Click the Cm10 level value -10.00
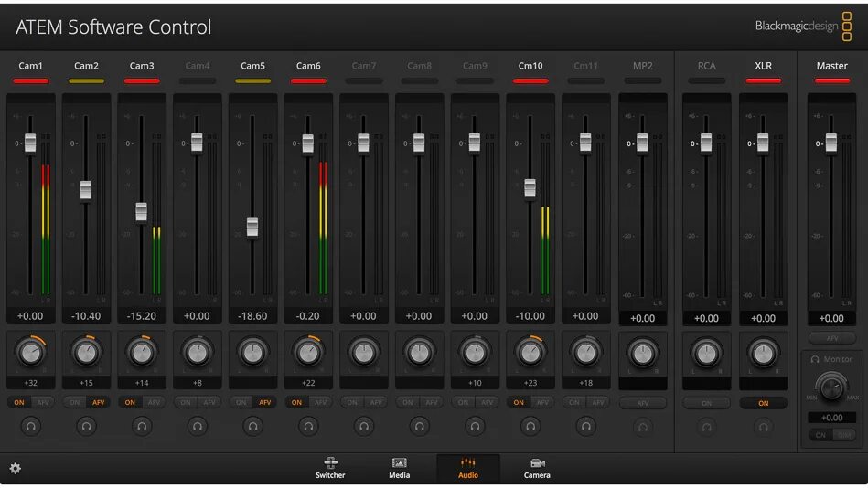The image size is (868, 488). coord(530,316)
